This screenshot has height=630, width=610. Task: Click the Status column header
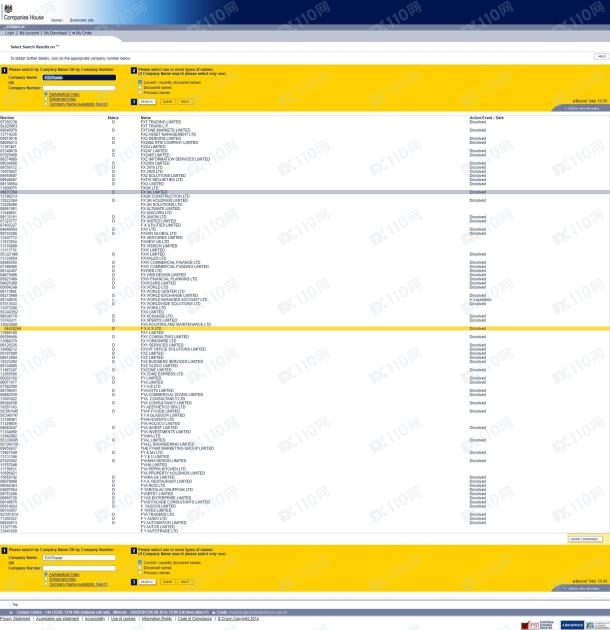113,118
